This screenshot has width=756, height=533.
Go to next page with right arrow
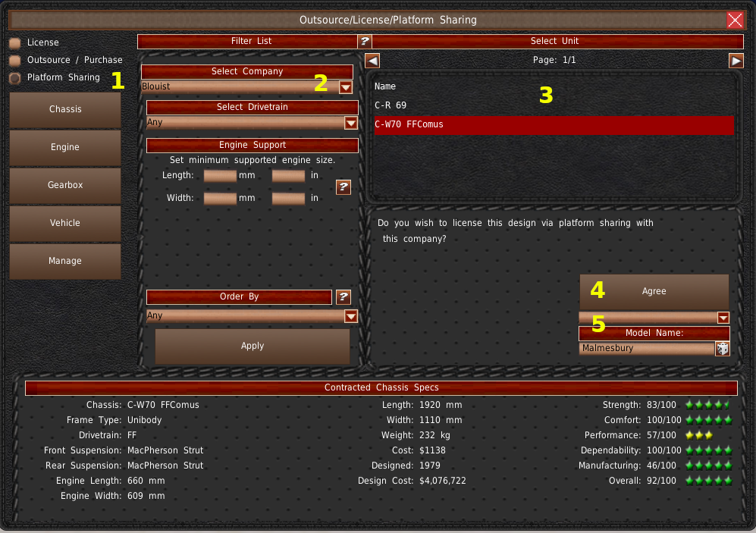click(736, 61)
